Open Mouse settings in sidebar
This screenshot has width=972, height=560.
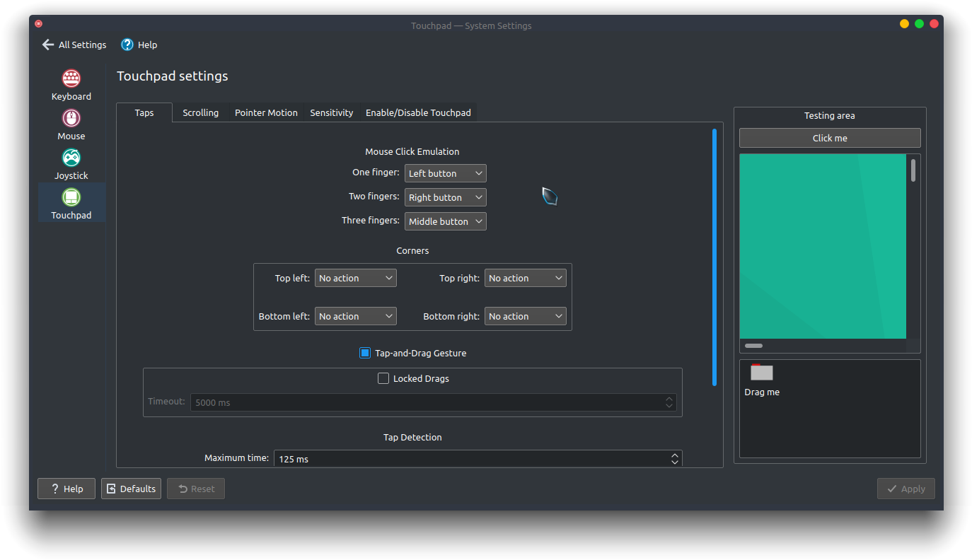click(x=71, y=123)
